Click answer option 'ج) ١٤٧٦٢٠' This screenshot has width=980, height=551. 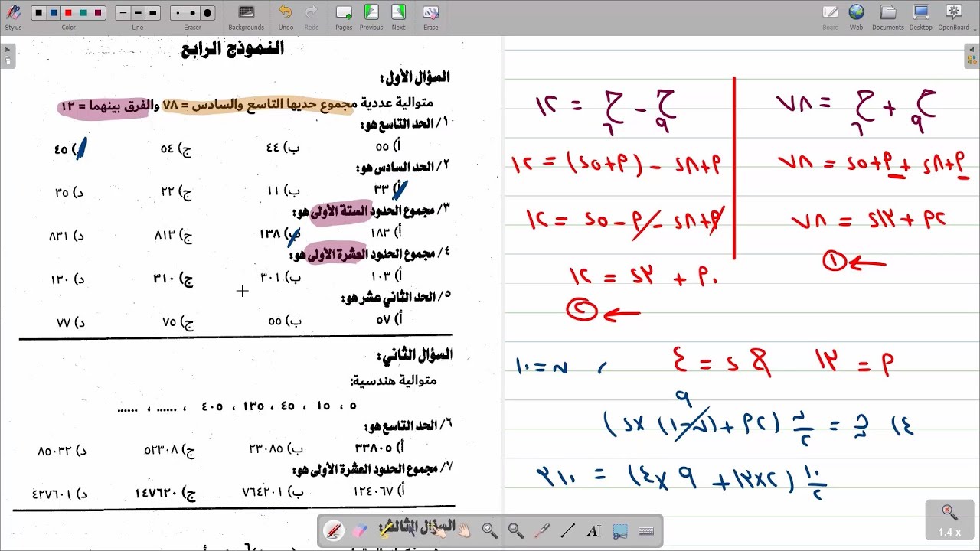pyautogui.click(x=165, y=493)
